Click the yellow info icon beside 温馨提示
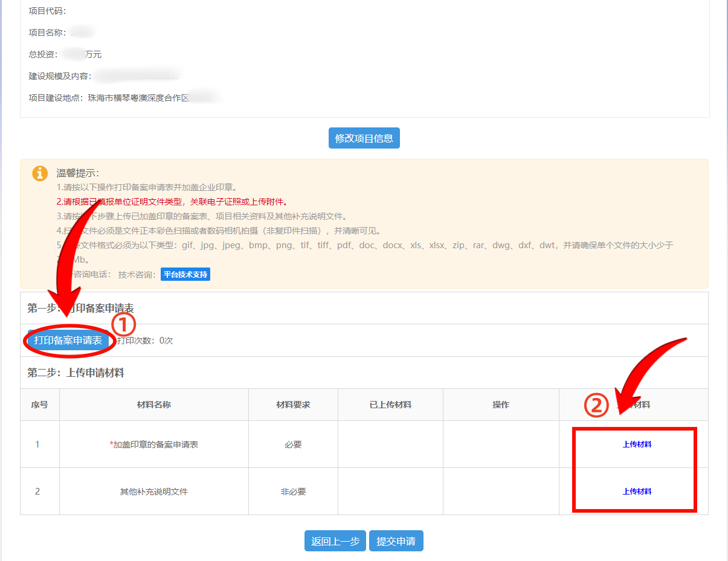Image resolution: width=728 pixels, height=561 pixels. tap(40, 173)
